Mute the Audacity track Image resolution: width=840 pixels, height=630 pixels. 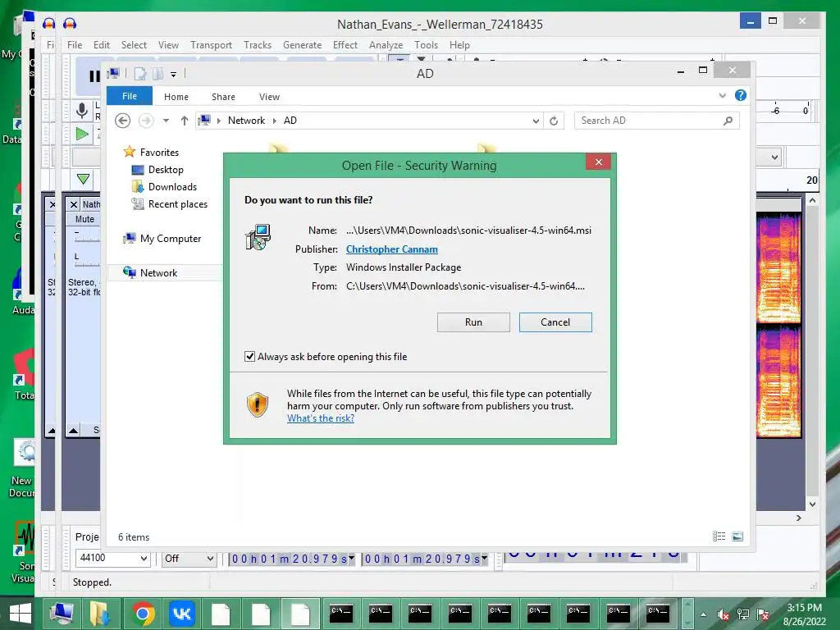(x=84, y=219)
